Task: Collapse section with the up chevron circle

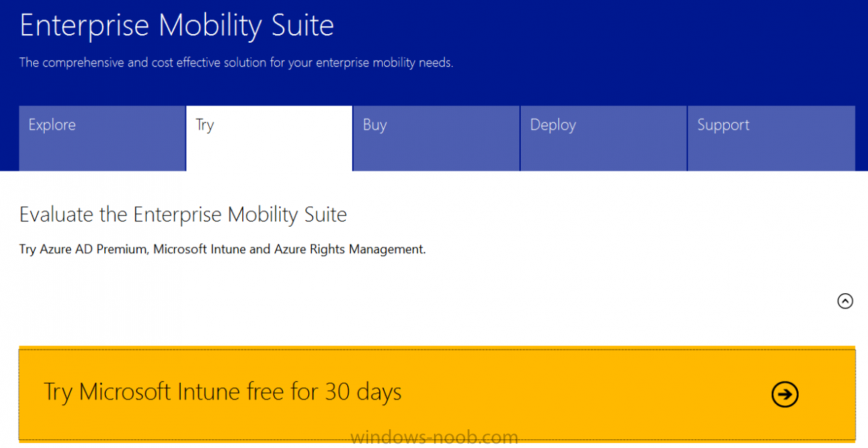Action: pos(845,301)
